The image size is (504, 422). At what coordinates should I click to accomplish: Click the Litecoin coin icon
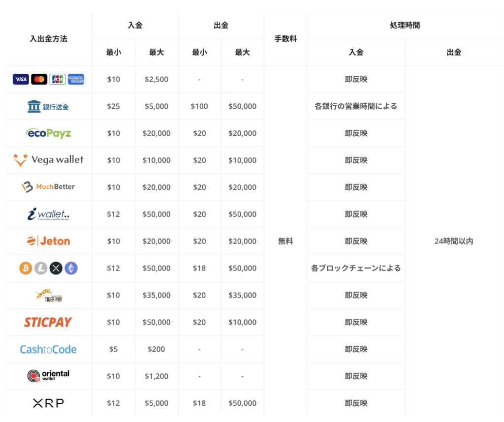click(41, 268)
